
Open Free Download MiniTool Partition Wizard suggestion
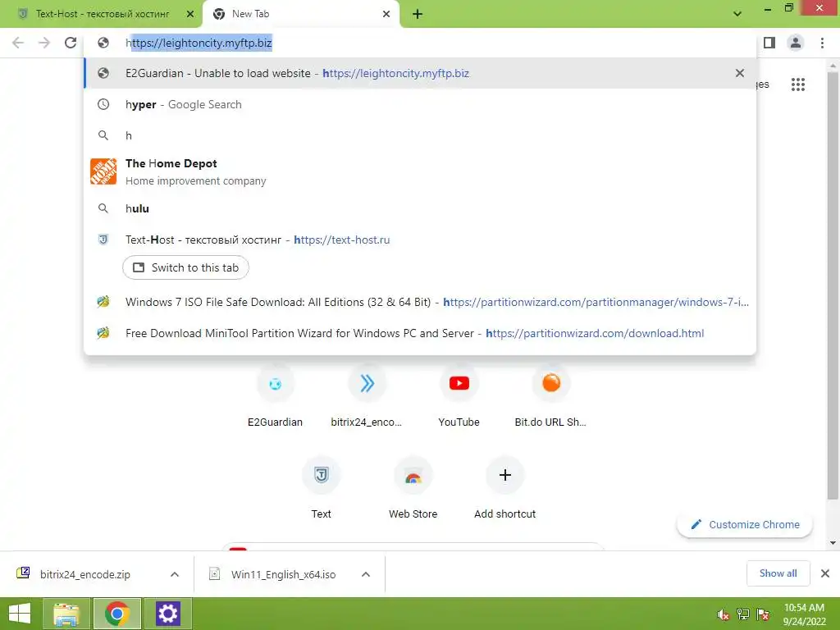pos(420,333)
